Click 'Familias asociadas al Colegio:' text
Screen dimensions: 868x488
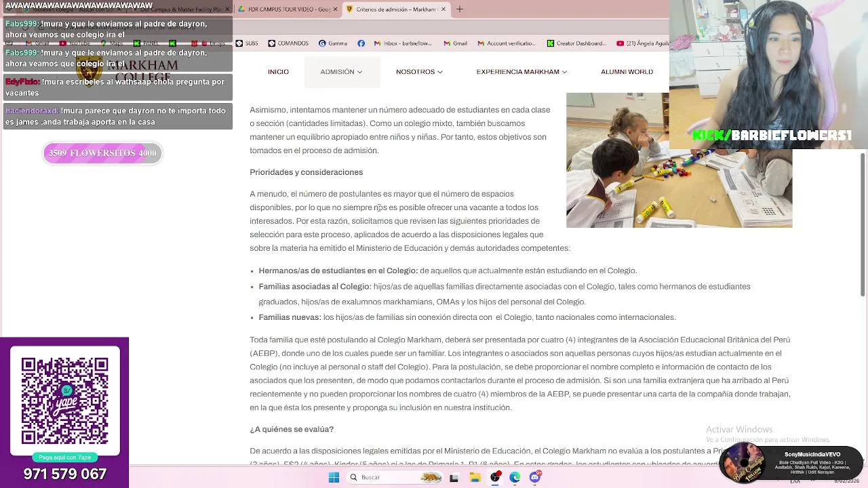point(315,287)
